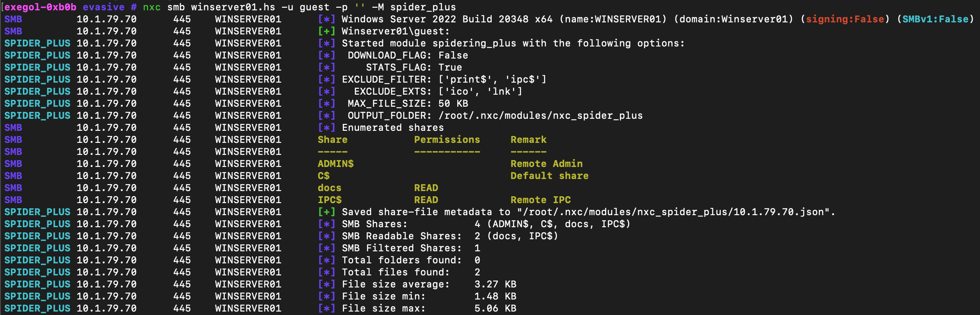Click the ADMIN$ share in table
Viewport: 980px width, 315px height.
335,164
